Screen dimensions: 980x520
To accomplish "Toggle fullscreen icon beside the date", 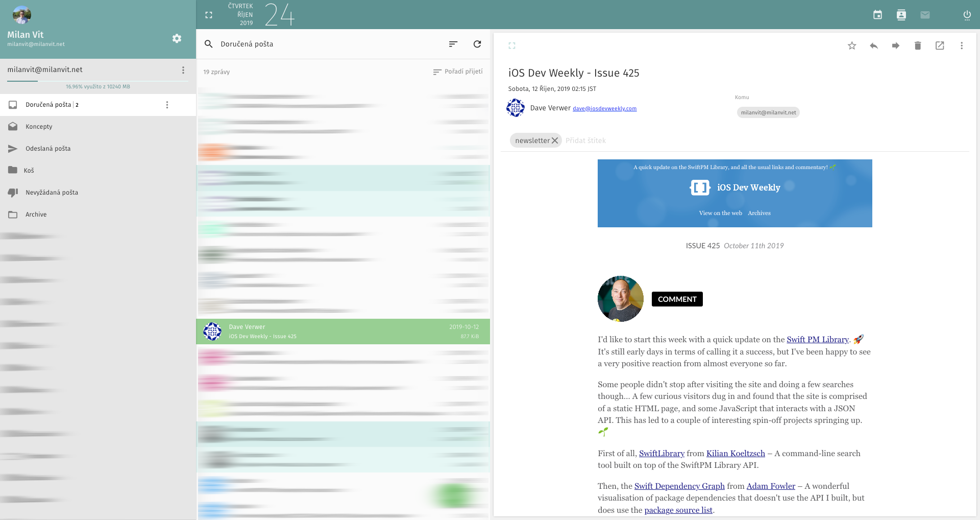I will (x=209, y=15).
